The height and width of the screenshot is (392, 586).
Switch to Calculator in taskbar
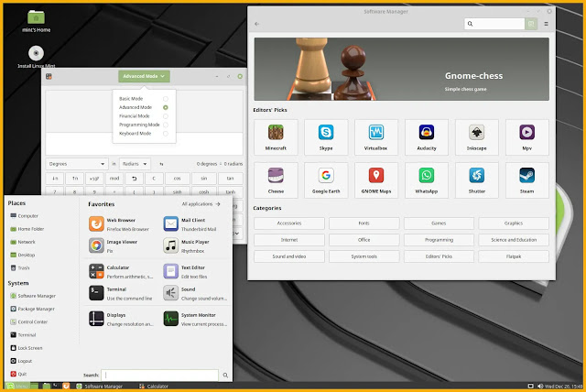[x=154, y=387]
